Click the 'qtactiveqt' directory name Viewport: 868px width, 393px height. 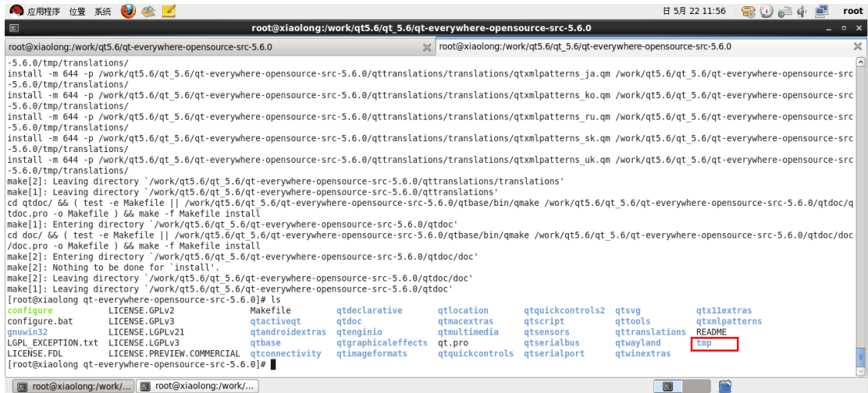tap(275, 321)
